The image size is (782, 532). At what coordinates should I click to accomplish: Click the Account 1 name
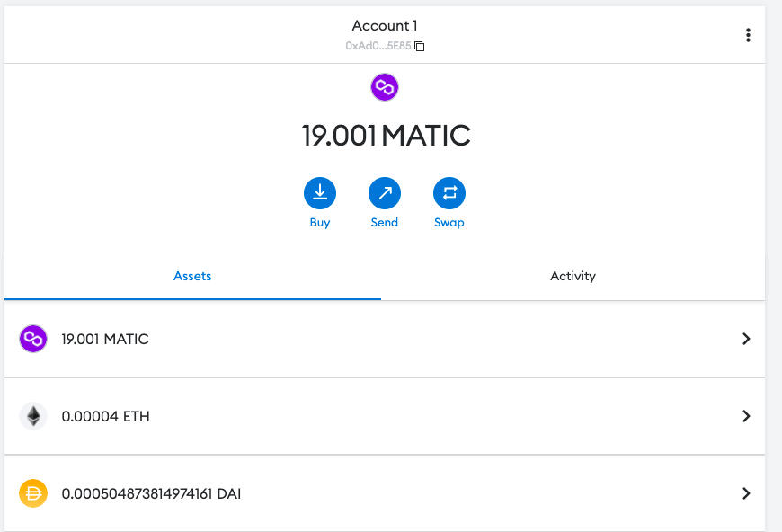tap(385, 25)
